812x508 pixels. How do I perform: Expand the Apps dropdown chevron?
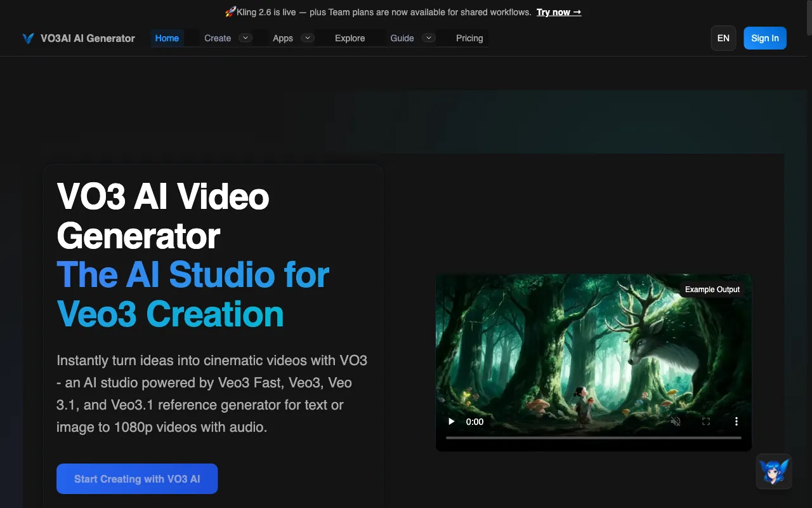pos(308,38)
